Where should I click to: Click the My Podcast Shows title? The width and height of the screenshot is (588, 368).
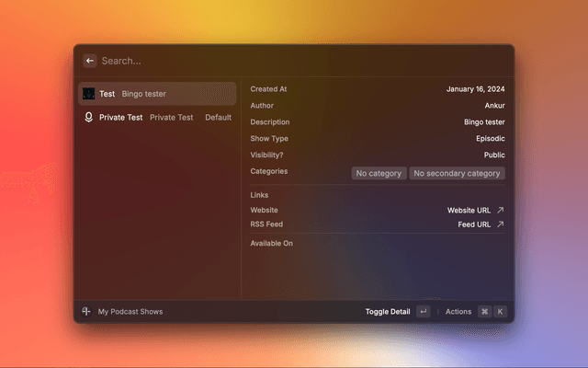point(130,312)
